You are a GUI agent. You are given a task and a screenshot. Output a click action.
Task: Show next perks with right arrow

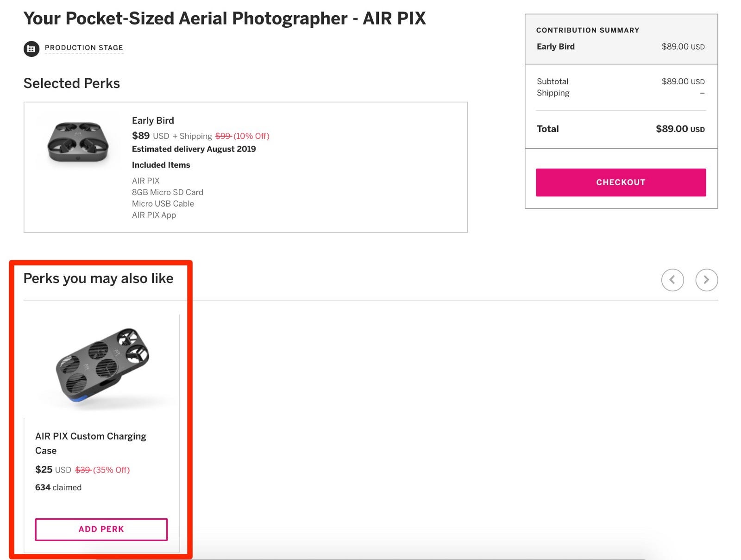tap(706, 280)
